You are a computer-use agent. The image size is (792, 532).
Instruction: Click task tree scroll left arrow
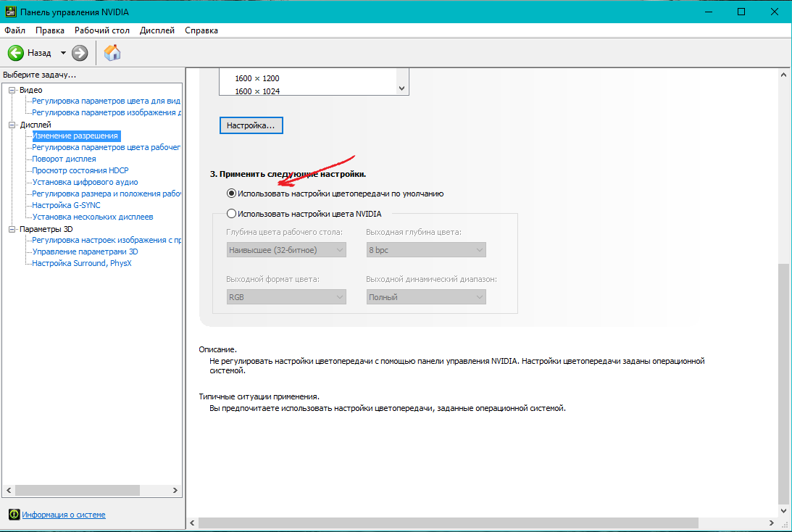(9, 491)
